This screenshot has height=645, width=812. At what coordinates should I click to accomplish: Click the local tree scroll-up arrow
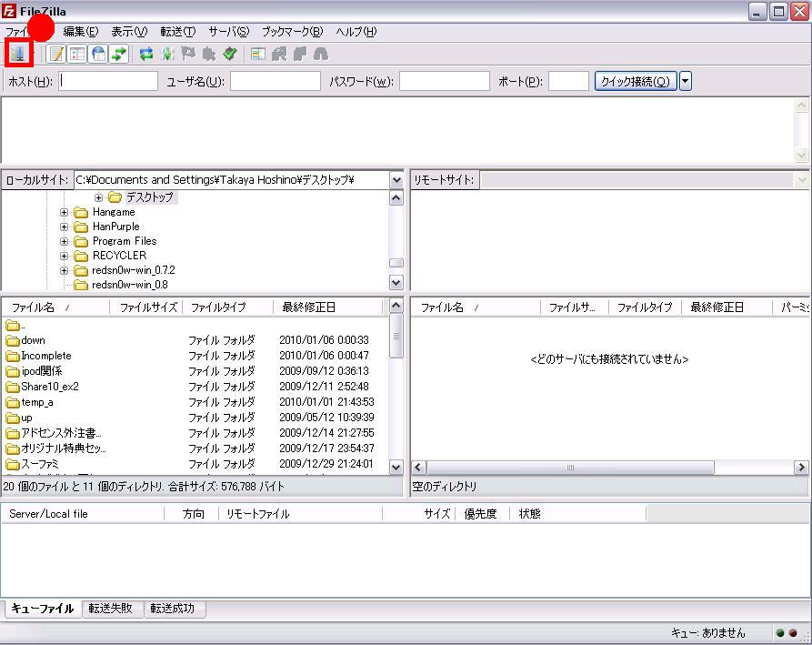[396, 198]
